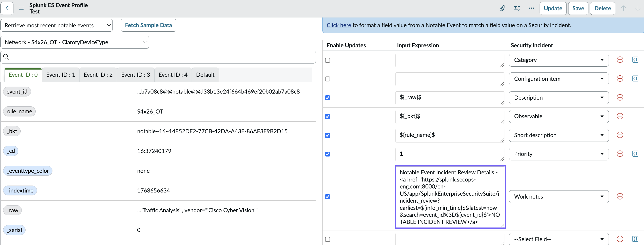Open the hamburger context menu icon
This screenshot has height=245, width=644.
click(x=22, y=8)
